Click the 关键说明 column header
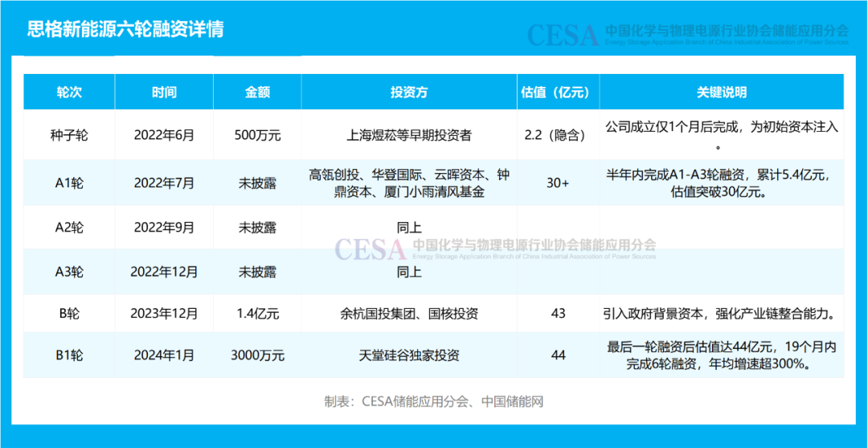This screenshot has height=448, width=868. click(721, 92)
